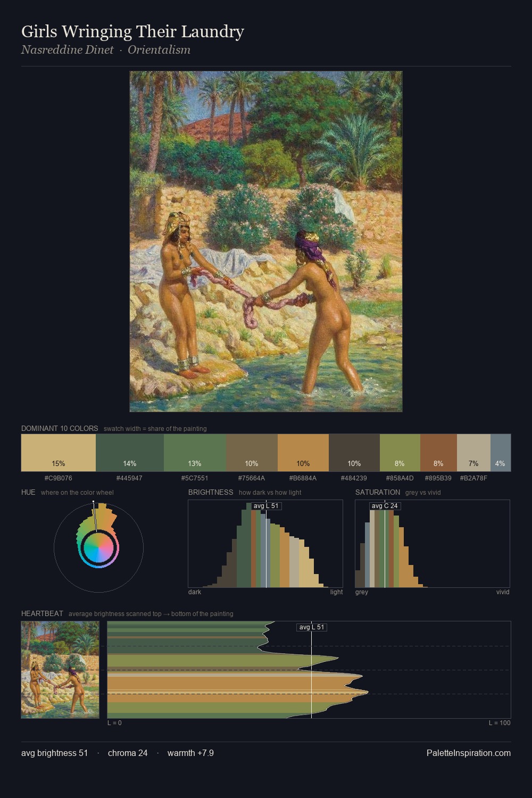Image resolution: width=532 pixels, height=798 pixels.
Task: Click the avg brightness 51 footer stat
Action: 55,753
